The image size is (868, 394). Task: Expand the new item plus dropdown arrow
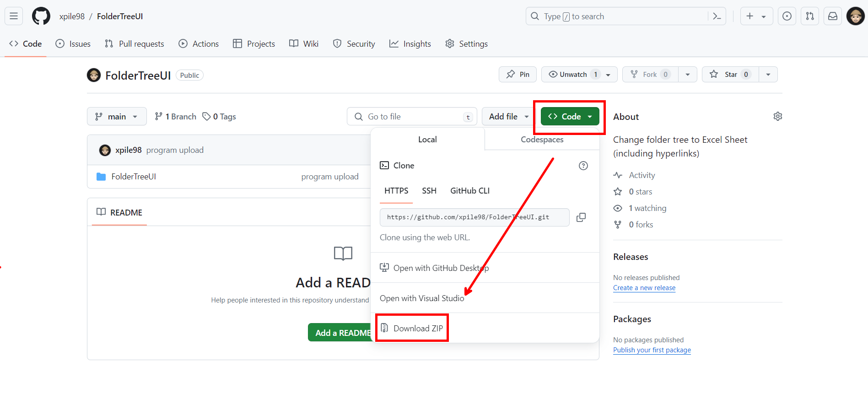pyautogui.click(x=764, y=16)
